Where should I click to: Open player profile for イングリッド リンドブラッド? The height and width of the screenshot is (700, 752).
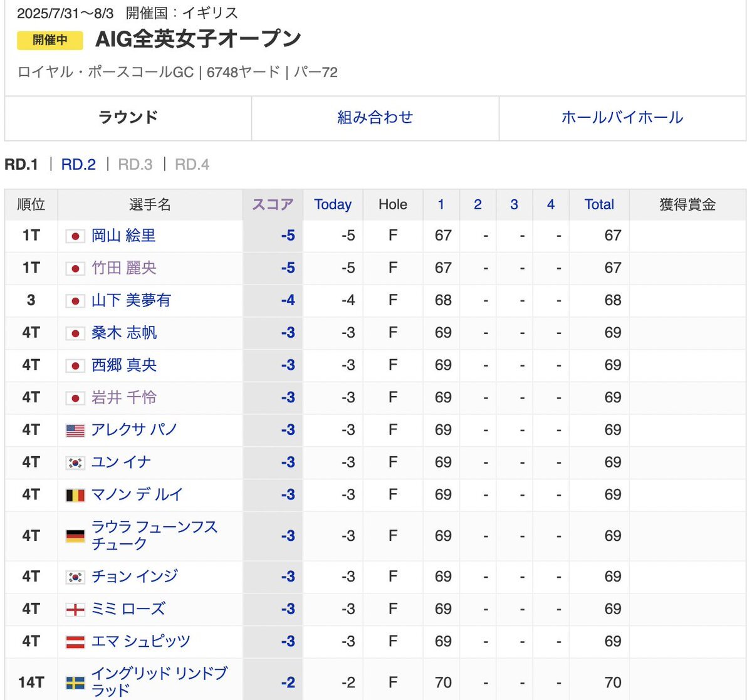point(159,682)
